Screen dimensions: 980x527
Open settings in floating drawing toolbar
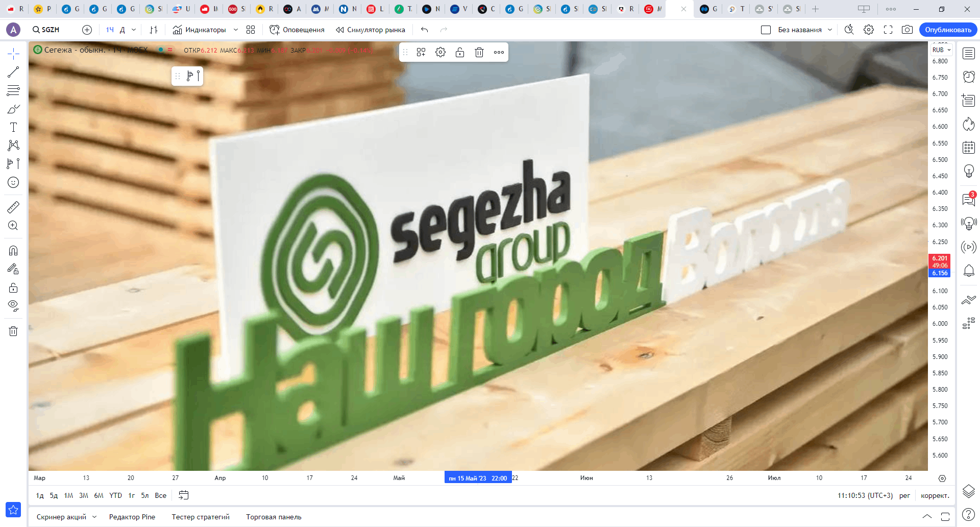(x=440, y=52)
